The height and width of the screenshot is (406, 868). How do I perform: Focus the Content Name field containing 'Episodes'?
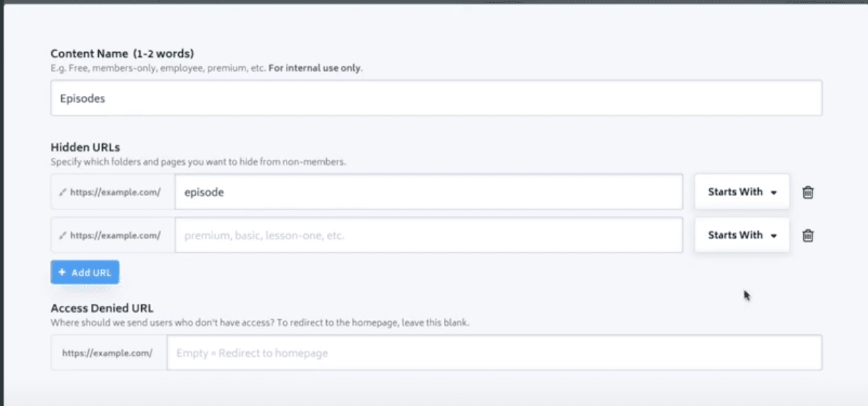pos(436,98)
